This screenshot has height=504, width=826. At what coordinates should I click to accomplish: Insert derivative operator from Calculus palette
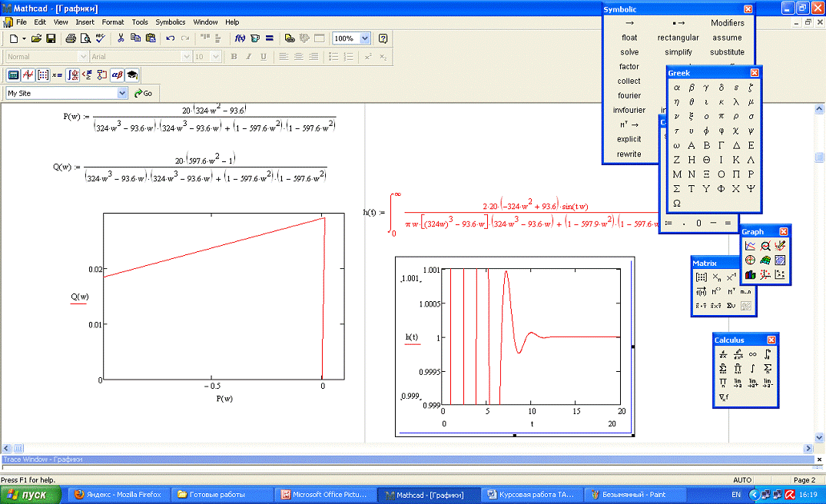pos(723,354)
